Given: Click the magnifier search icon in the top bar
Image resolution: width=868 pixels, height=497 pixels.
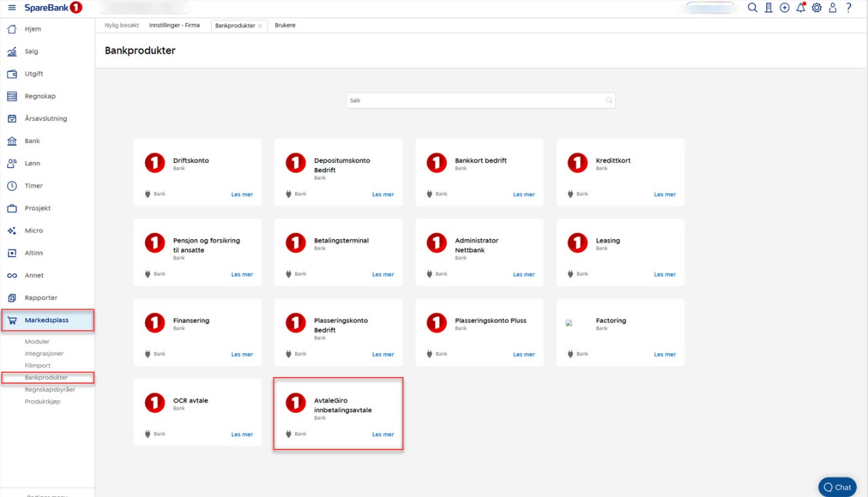Looking at the screenshot, I should [752, 7].
